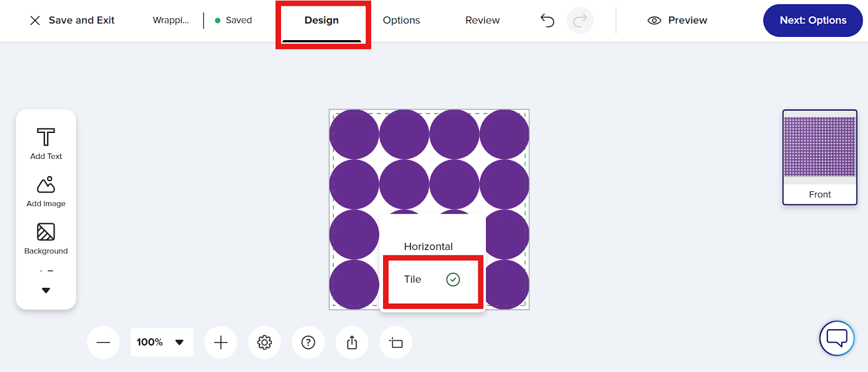868x372 pixels.
Task: Open the Add Image tool
Action: 46,191
